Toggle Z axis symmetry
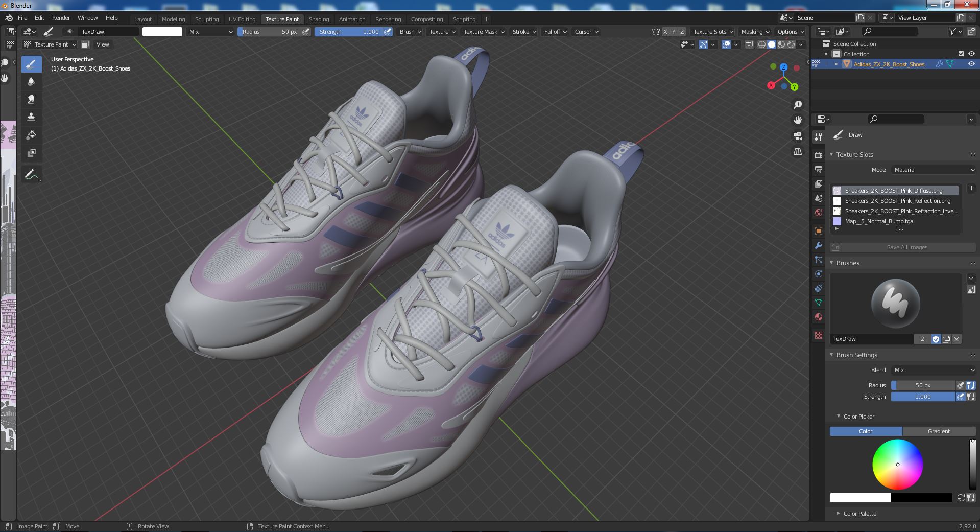 682,32
